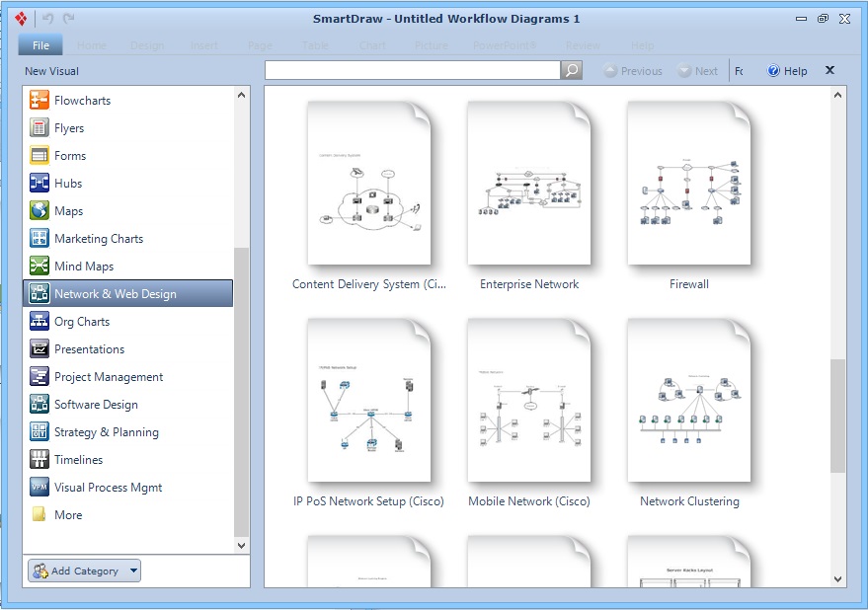
Task: Click the Enterprise Network caption
Action: pos(529,284)
